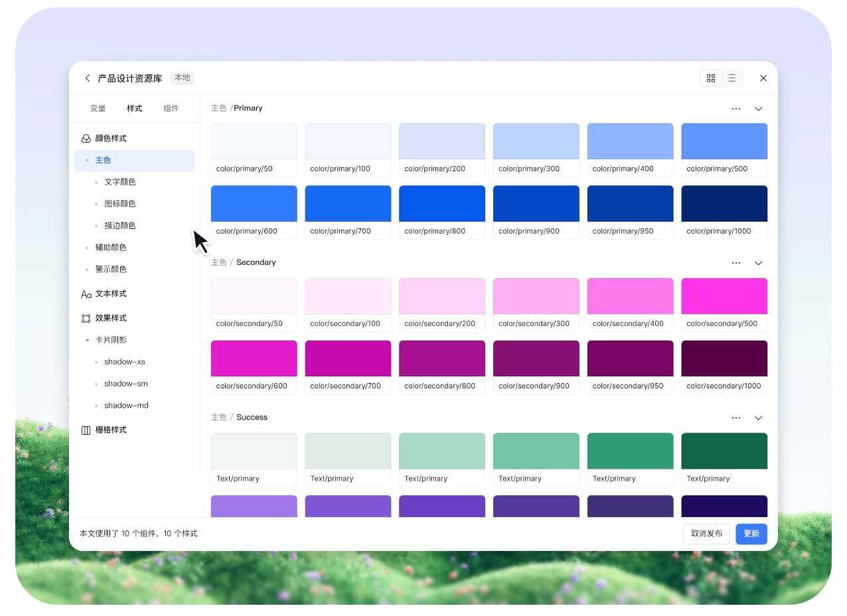Collapse the Primary color section chevron
This screenshot has height=616, width=847.
[758, 109]
